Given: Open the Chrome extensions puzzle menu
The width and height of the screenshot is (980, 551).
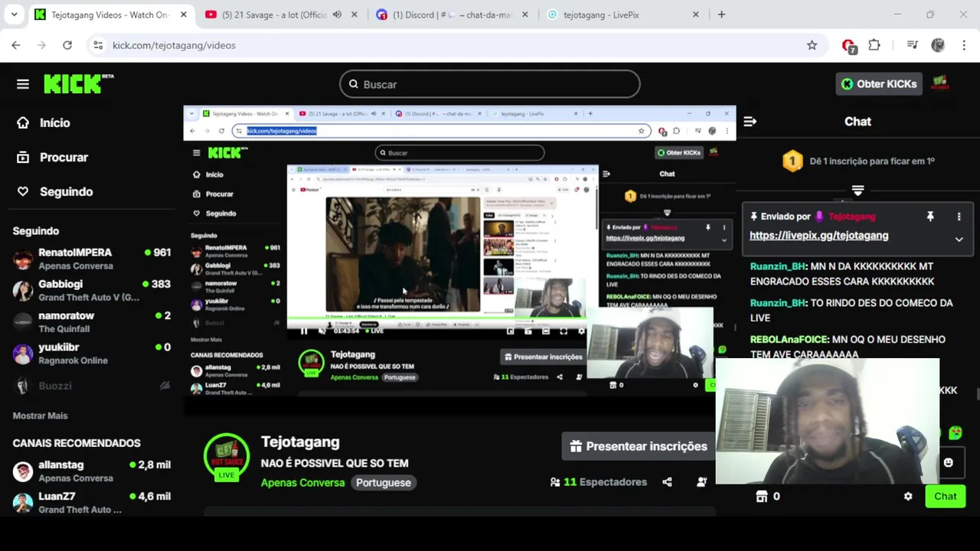Looking at the screenshot, I should 874,45.
